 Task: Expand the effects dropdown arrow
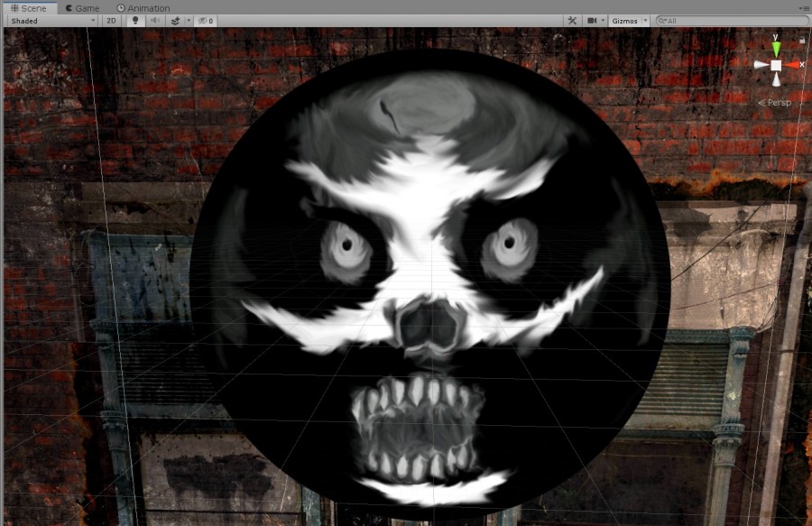(188, 20)
